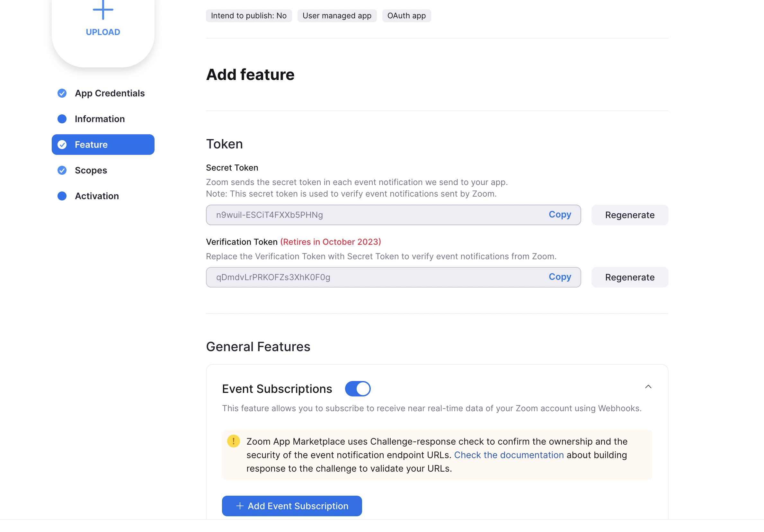This screenshot has height=532, width=764.
Task: Copy the Secret Token value
Action: [560, 215]
